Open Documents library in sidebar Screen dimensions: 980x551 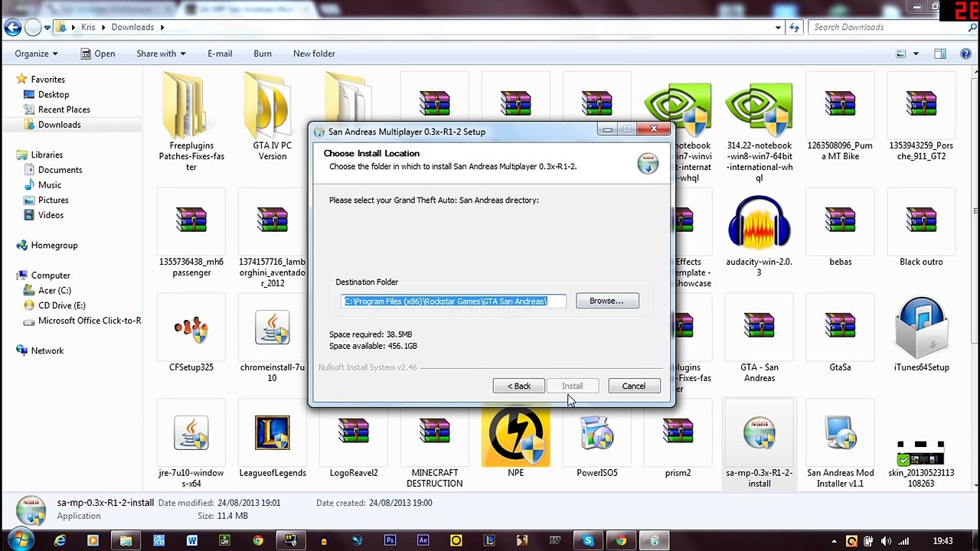(60, 170)
